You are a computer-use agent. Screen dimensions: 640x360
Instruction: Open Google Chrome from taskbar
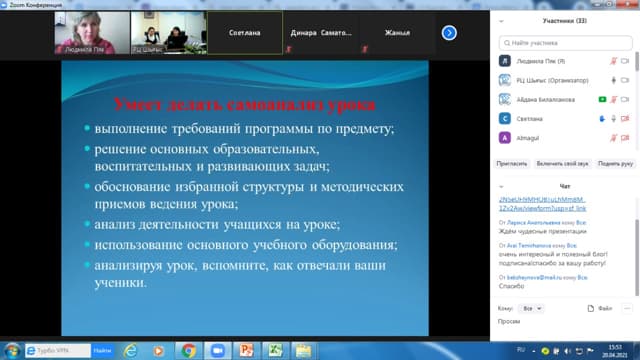click(x=189, y=351)
